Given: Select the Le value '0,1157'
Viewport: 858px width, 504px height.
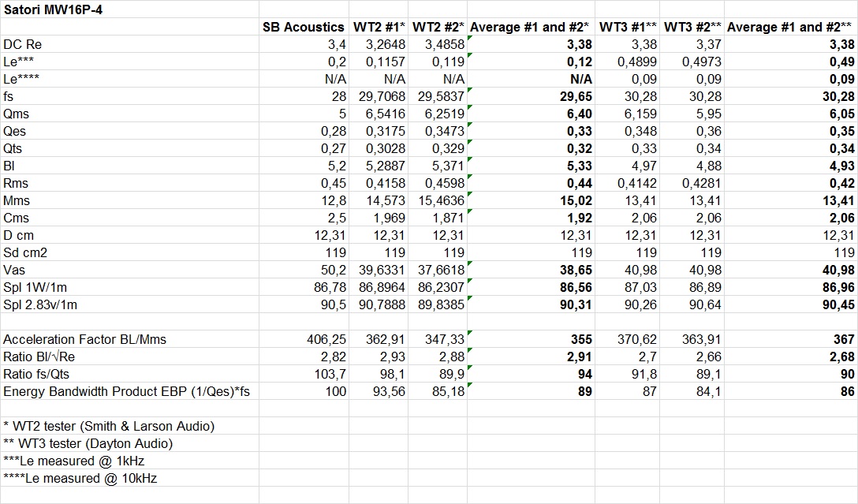Looking at the screenshot, I should [x=386, y=62].
